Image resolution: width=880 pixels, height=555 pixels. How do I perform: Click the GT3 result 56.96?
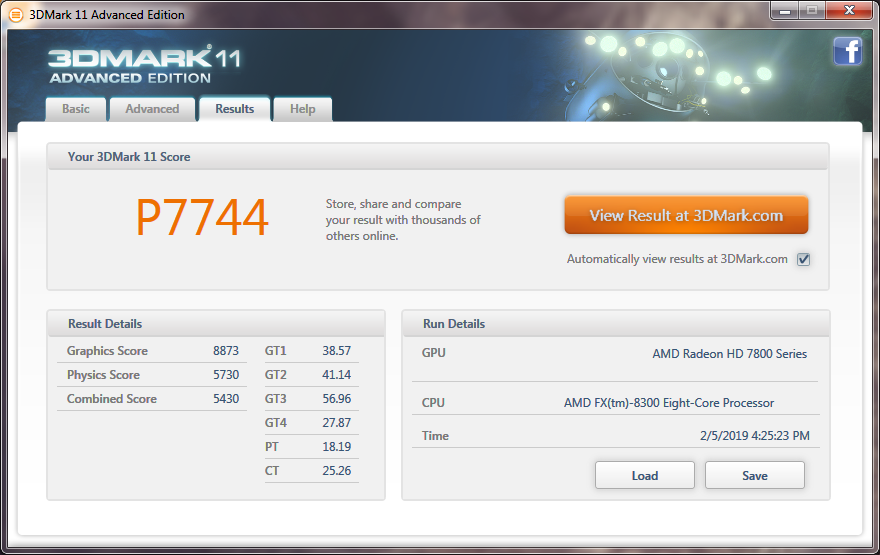[336, 399]
